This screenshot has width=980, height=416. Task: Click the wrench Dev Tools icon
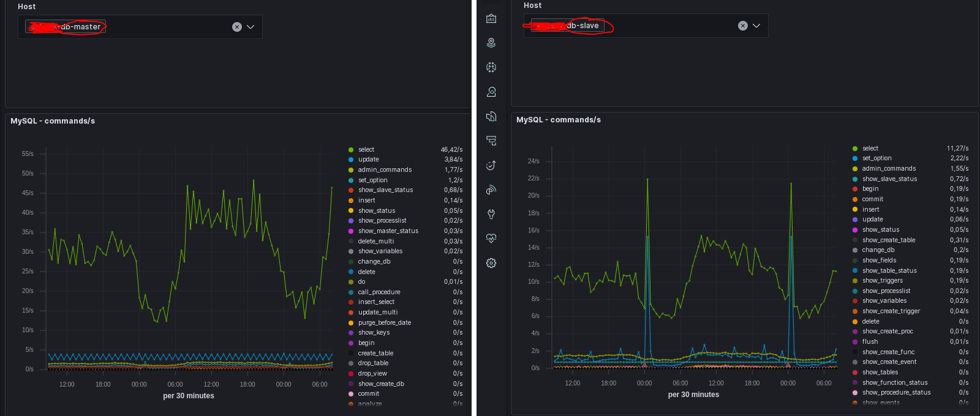[x=491, y=214]
